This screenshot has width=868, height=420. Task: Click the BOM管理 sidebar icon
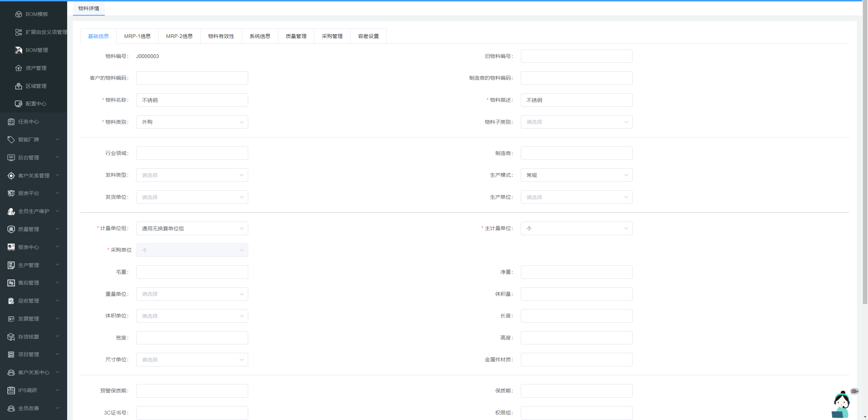tap(19, 50)
